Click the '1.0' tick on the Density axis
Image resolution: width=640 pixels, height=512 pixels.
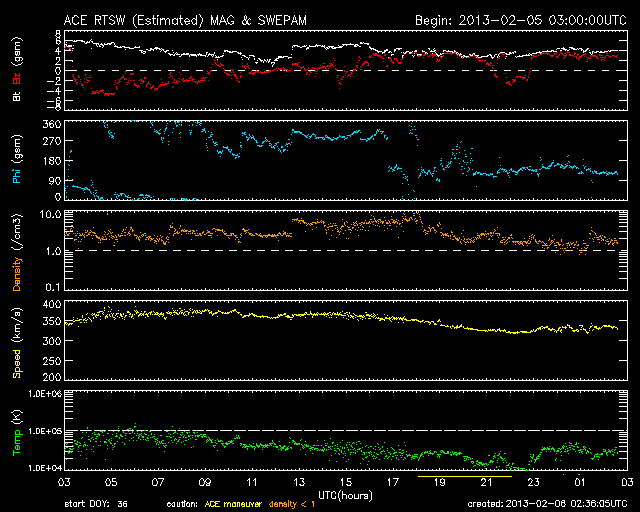click(x=53, y=252)
